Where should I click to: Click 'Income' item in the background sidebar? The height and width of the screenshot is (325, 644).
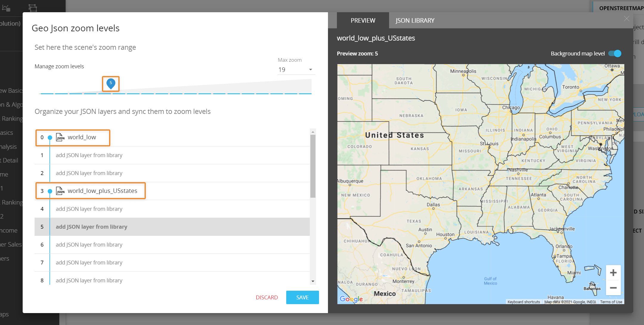[9, 230]
